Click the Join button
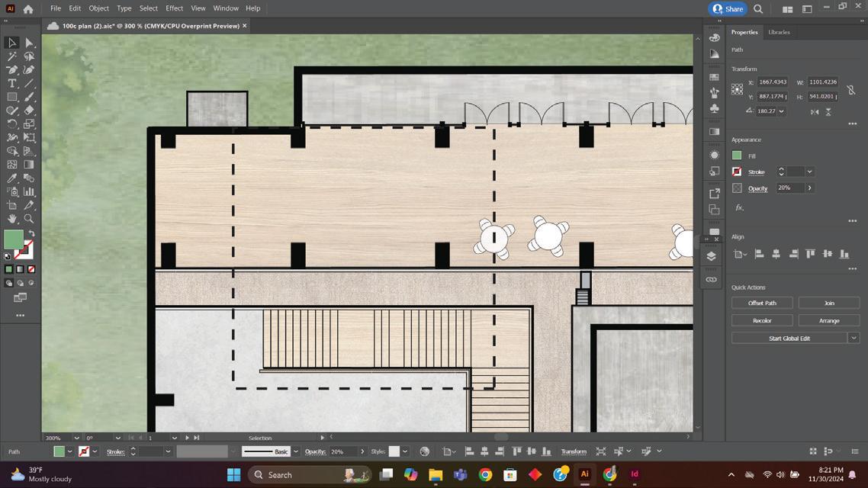The width and height of the screenshot is (868, 488). (x=828, y=303)
